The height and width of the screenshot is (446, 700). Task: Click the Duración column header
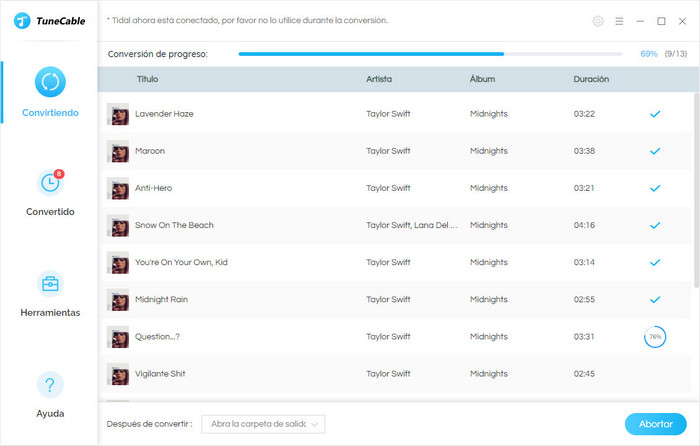(591, 79)
